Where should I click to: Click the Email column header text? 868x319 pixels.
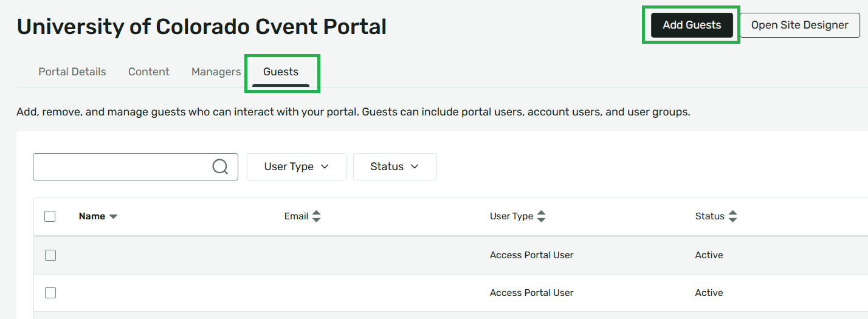point(296,216)
